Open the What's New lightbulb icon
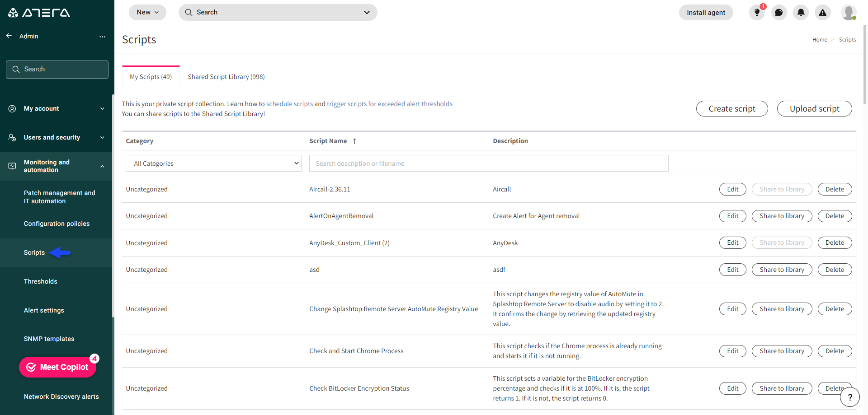This screenshot has height=415, width=868. pyautogui.click(x=756, y=13)
